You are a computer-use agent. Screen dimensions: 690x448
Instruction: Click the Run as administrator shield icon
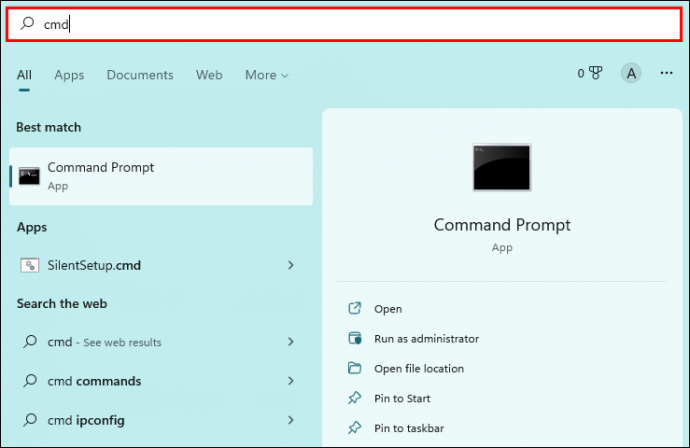tap(355, 338)
